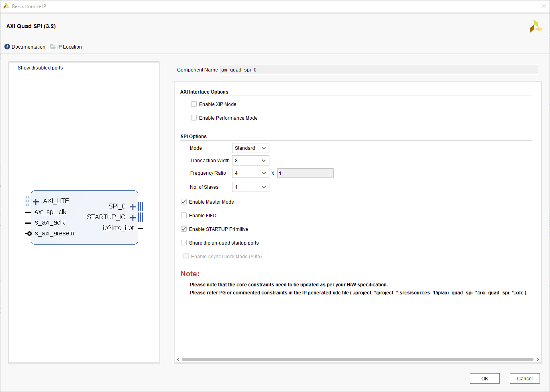
Task: Toggle Enable Performance Mode checkbox
Action: coord(194,118)
